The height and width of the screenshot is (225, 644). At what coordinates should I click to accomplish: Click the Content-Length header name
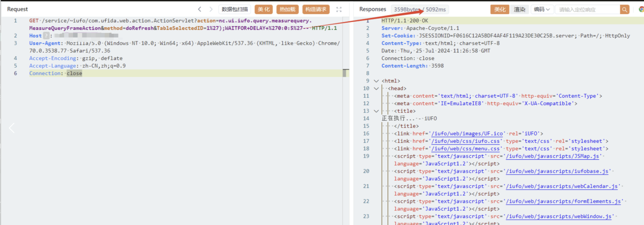coord(403,66)
